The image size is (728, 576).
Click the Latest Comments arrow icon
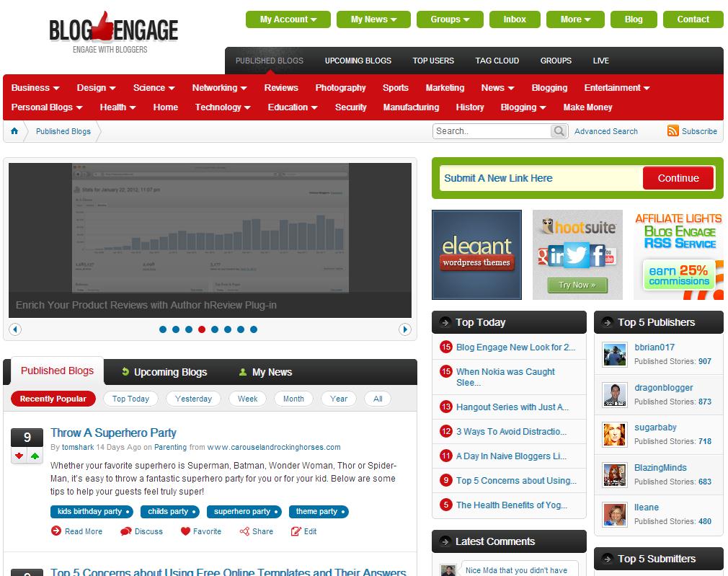(x=445, y=541)
